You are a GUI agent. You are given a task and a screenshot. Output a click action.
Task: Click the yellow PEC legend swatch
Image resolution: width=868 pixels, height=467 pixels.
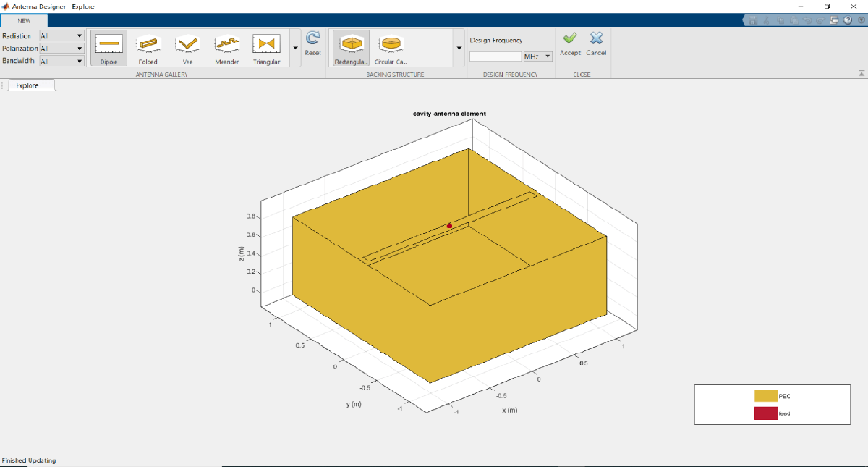[x=765, y=396]
